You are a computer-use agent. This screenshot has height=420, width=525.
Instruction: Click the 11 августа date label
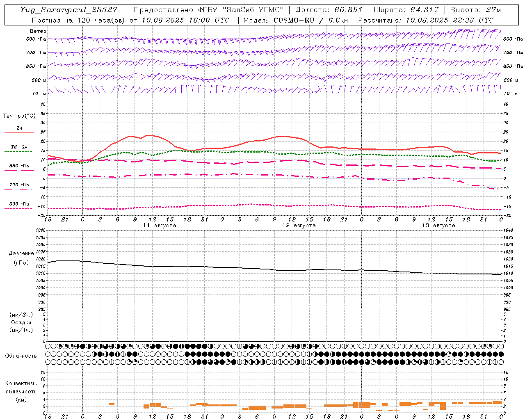pyautogui.click(x=160, y=226)
